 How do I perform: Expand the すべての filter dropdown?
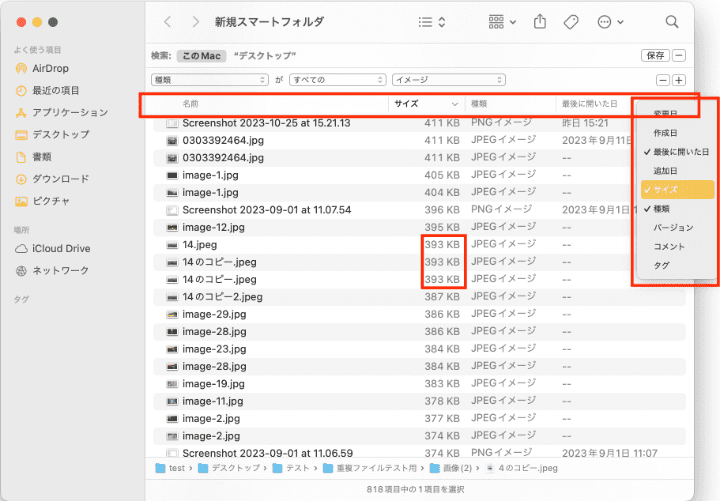(x=336, y=79)
